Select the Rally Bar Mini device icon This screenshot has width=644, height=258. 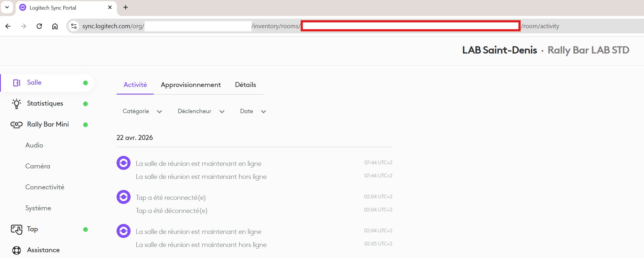17,125
